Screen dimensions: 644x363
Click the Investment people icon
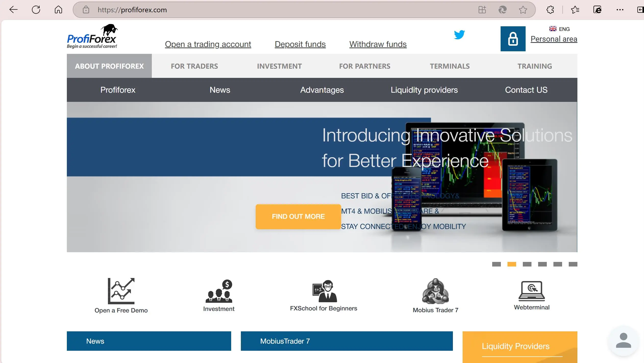click(x=219, y=291)
